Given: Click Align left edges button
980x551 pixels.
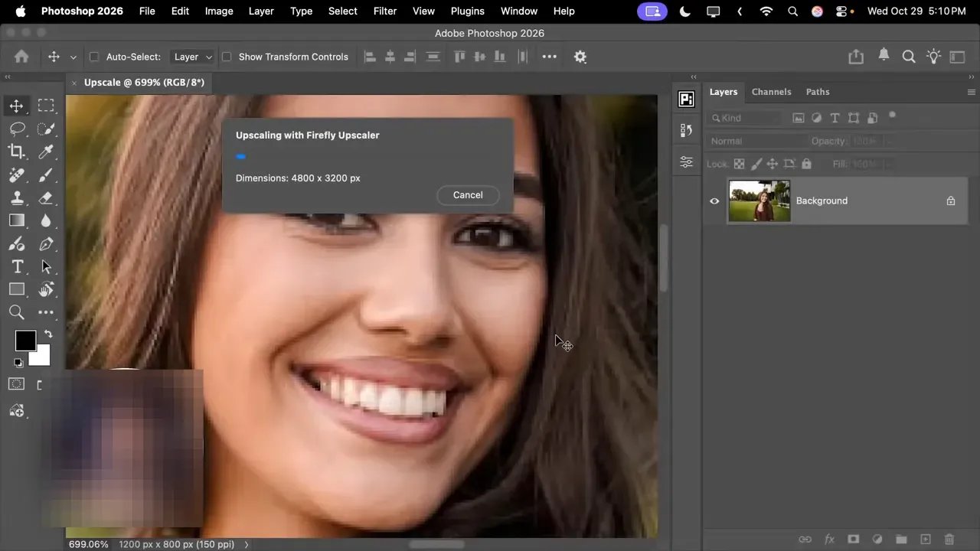Looking at the screenshot, I should tap(371, 57).
